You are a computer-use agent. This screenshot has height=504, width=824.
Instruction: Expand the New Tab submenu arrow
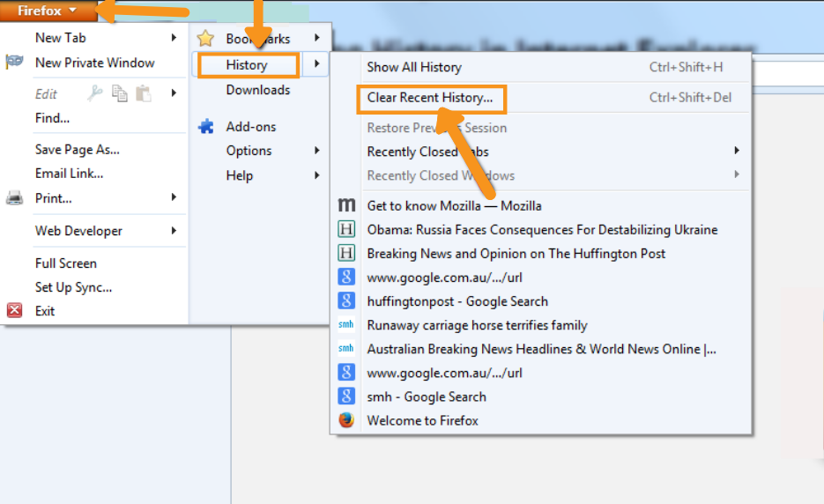tap(174, 37)
